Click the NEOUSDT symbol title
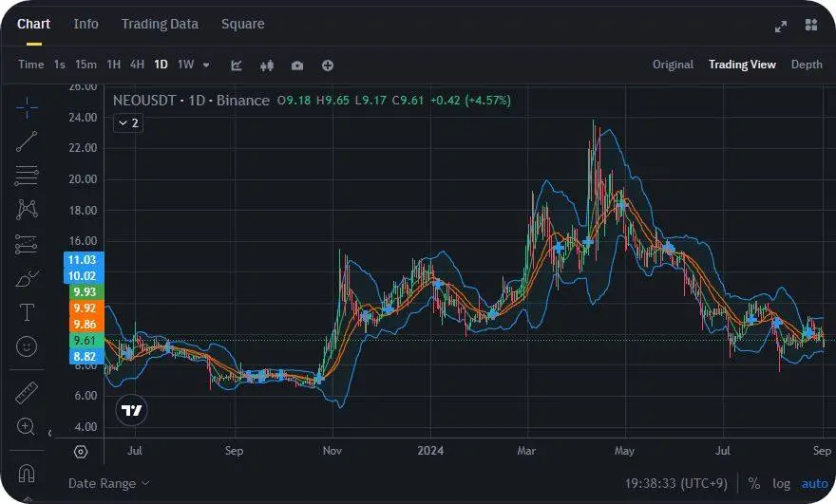Viewport: 836px width, 504px height. point(144,101)
